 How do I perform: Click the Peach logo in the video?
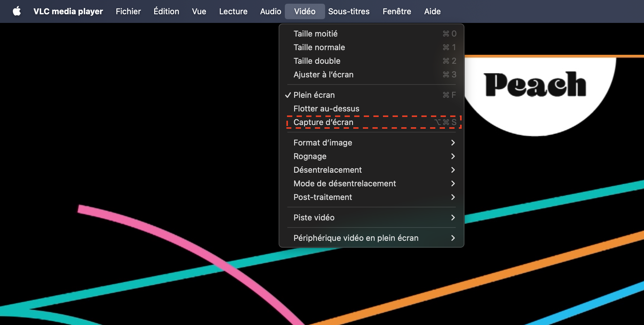pos(535,84)
